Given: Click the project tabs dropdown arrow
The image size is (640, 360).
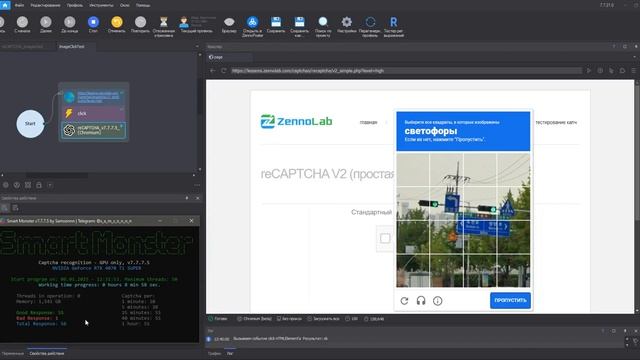Looking at the screenshot, I should pyautogui.click(x=197, y=47).
